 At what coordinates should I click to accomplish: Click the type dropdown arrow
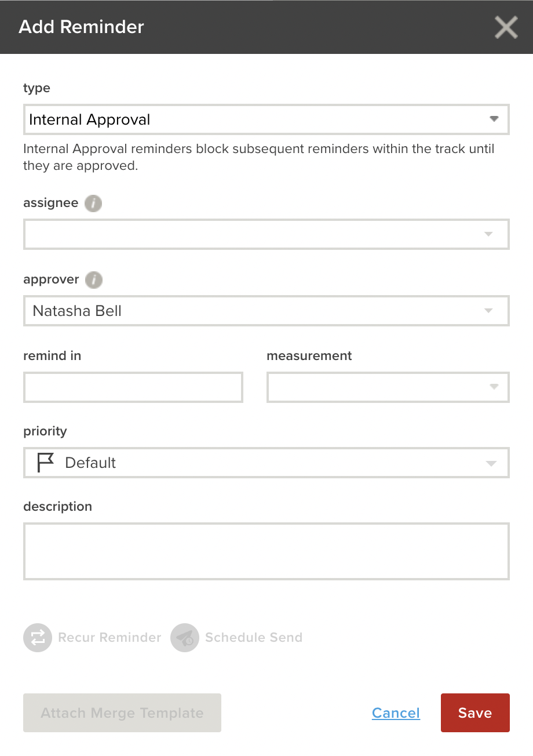coord(494,119)
